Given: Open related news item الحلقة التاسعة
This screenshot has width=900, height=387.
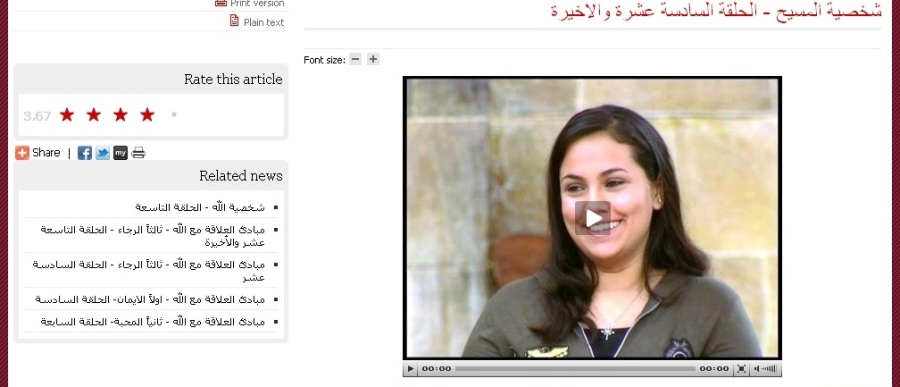Looking at the screenshot, I should tap(200, 207).
